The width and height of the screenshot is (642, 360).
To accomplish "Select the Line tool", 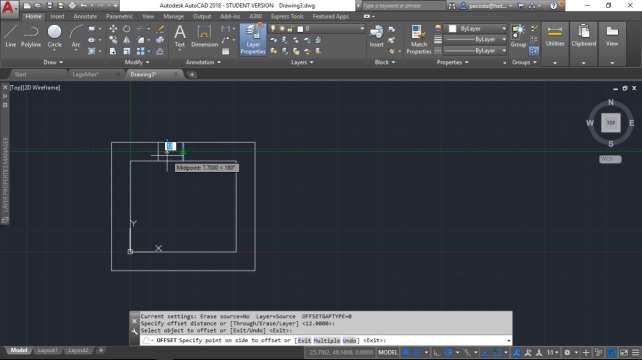I will coord(11,36).
